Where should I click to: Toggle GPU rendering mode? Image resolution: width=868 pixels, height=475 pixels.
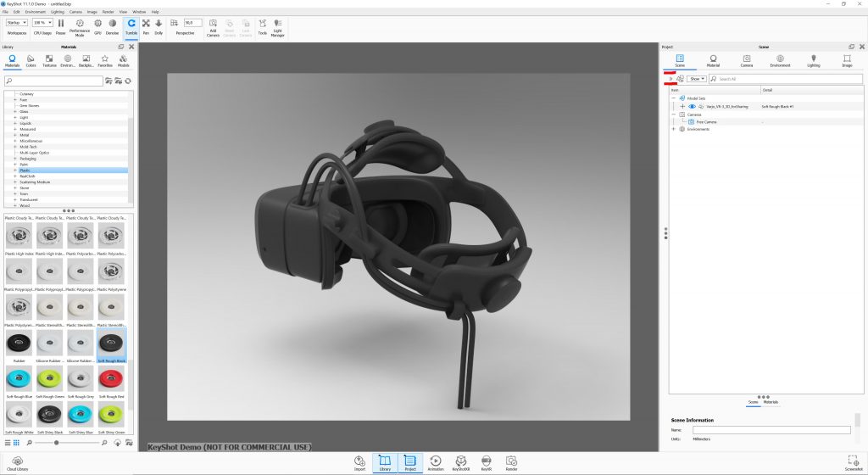(x=97, y=26)
